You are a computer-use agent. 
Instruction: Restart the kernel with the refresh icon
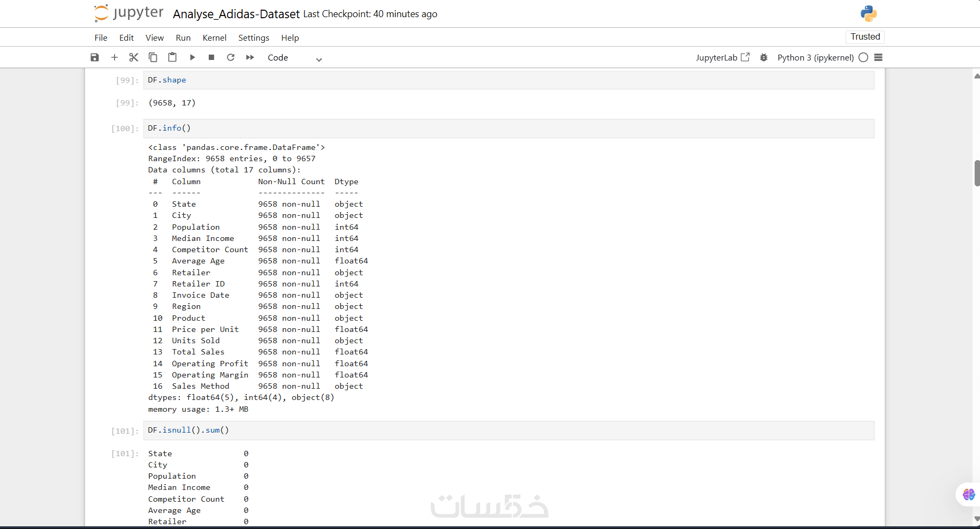[x=231, y=57]
